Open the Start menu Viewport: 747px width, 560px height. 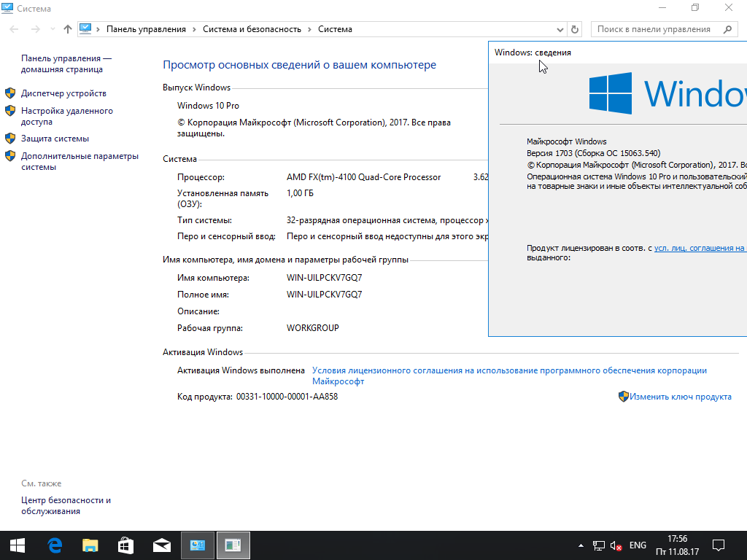(18, 545)
